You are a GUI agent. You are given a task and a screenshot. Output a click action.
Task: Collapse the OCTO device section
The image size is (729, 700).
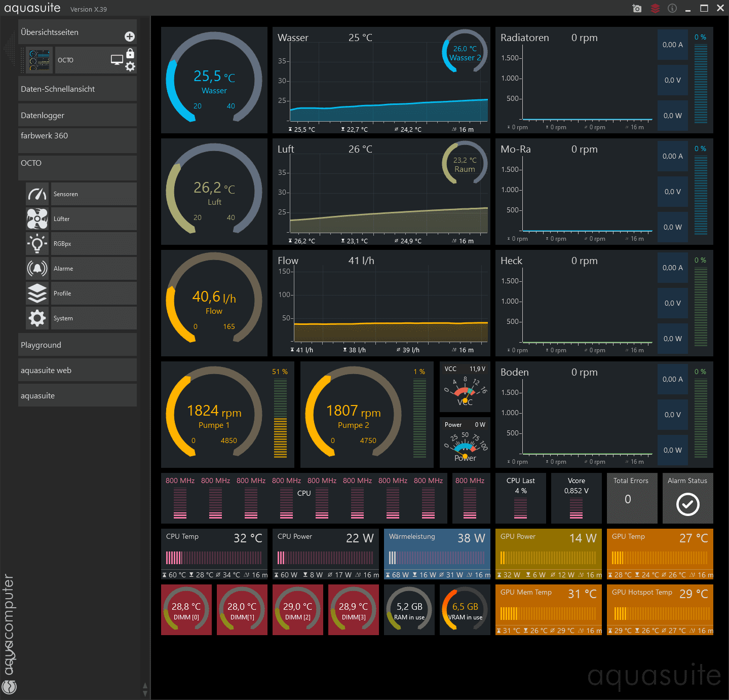point(78,168)
